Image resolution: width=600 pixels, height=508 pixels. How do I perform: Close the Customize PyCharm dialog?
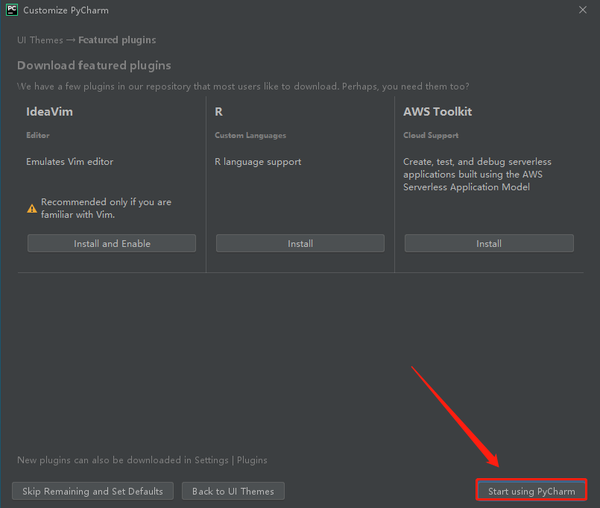click(582, 10)
